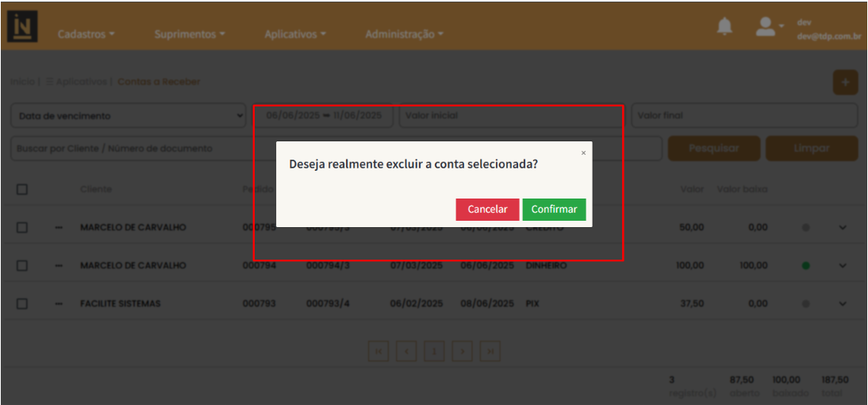Click the plus add-account button

point(845,83)
